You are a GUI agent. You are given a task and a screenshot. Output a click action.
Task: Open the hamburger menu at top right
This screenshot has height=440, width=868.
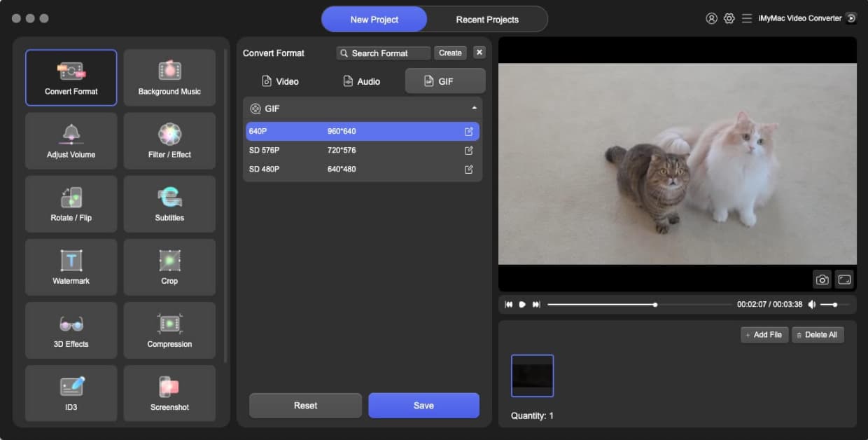(746, 19)
